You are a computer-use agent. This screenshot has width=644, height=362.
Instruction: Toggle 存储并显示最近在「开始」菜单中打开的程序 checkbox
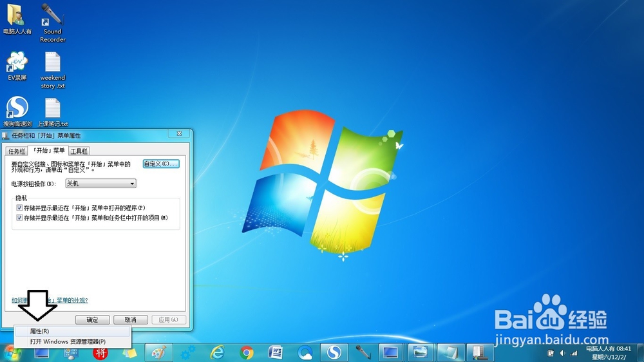(19, 208)
